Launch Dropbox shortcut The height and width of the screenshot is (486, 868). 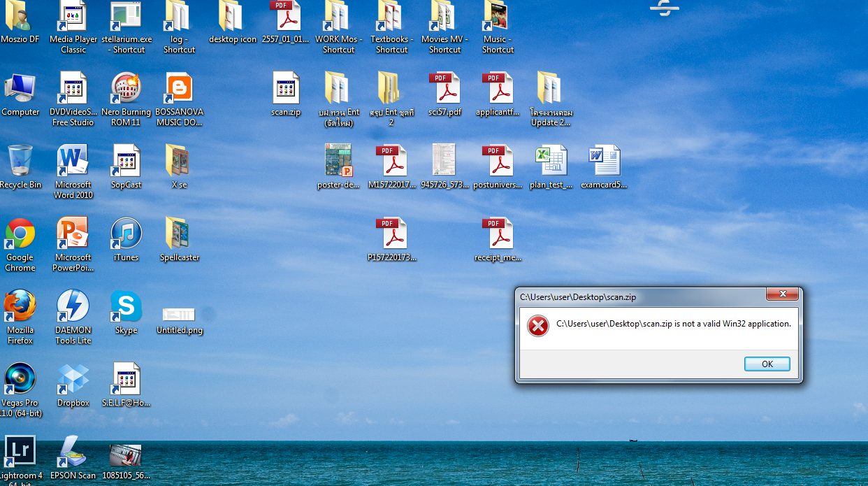pyautogui.click(x=73, y=379)
